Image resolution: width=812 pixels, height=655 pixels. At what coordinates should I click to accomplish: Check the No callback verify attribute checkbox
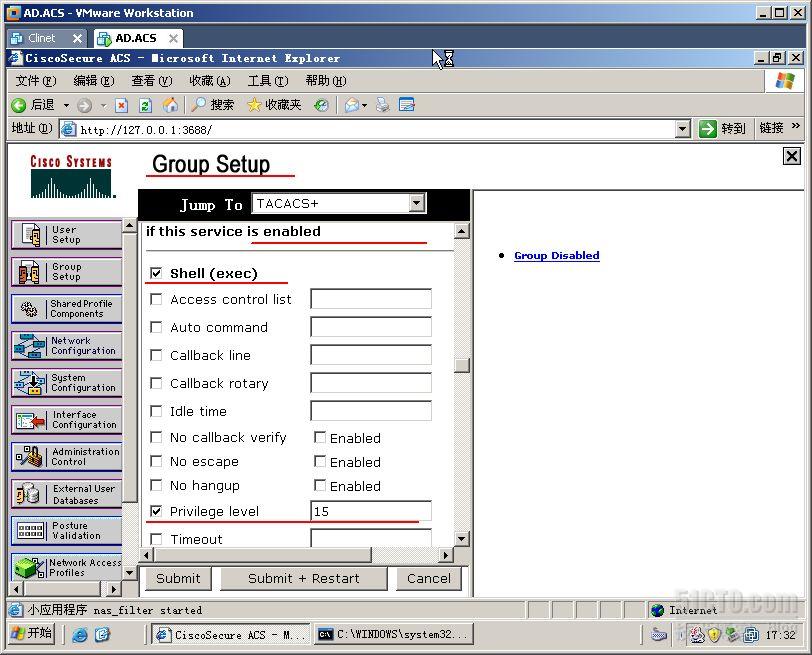(x=156, y=438)
